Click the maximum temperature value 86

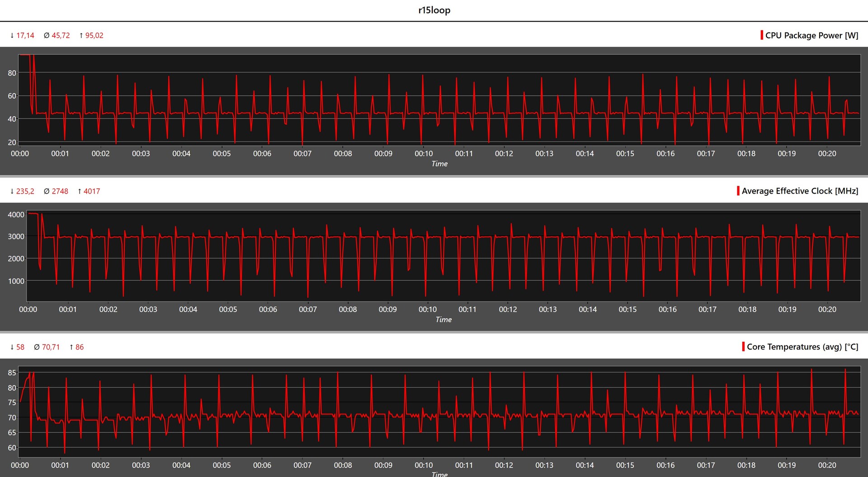[80, 347]
